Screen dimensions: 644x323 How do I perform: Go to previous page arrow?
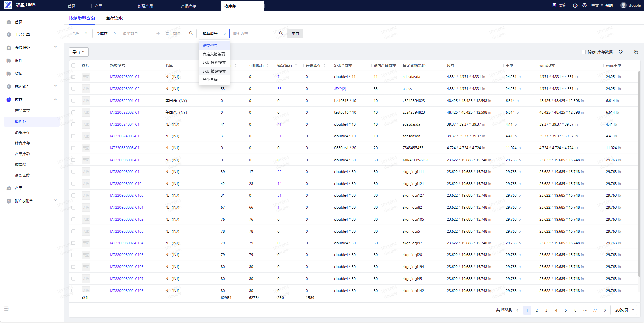click(x=517, y=310)
